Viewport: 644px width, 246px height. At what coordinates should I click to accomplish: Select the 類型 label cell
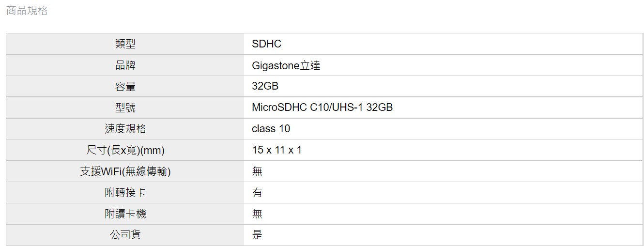125,44
